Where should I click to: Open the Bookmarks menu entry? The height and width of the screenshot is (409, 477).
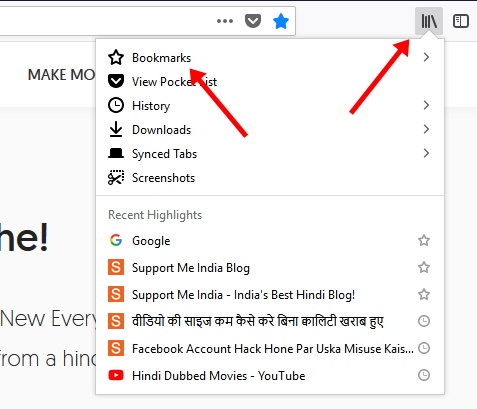tap(270, 57)
